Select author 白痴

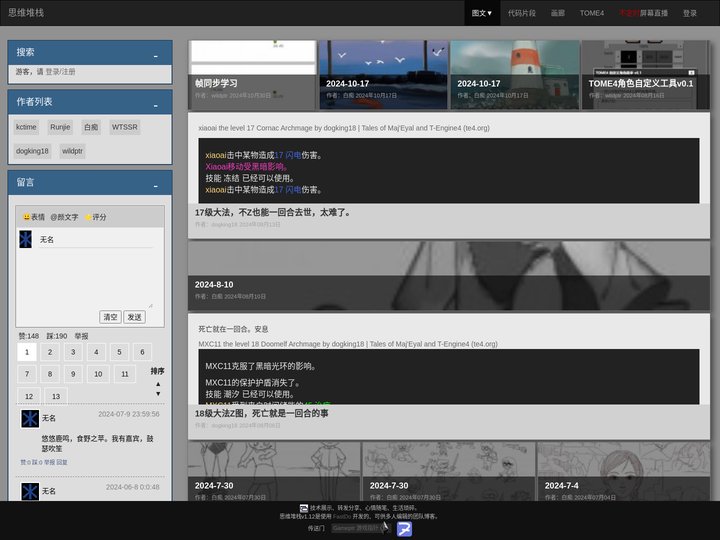point(91,127)
